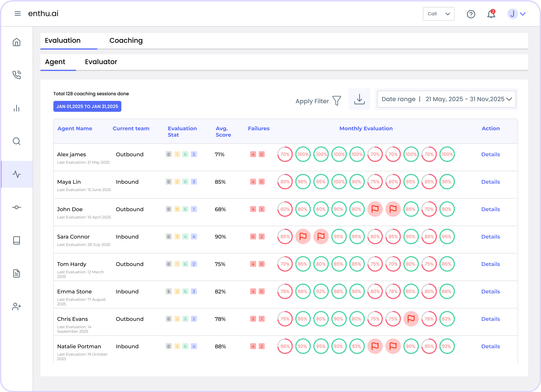Screen dimensions: 541x392
Task: Click Alex james's first 70% score circle
Action: click(x=285, y=154)
